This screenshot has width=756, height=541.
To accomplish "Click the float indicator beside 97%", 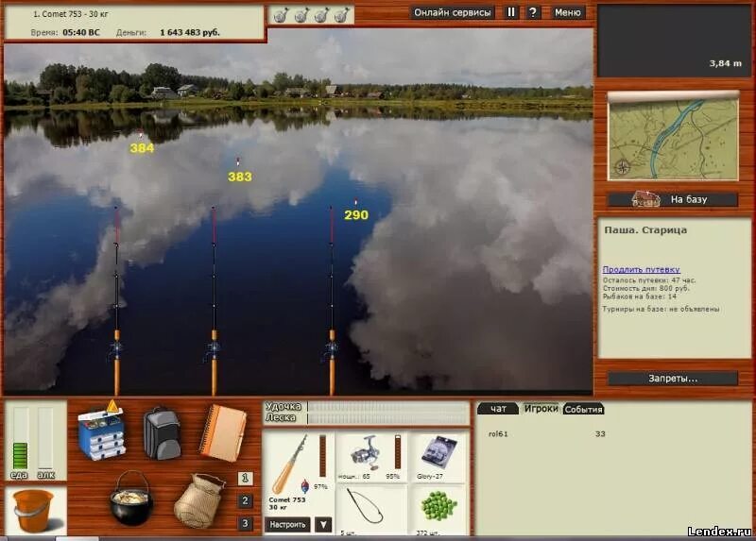I will click(304, 485).
